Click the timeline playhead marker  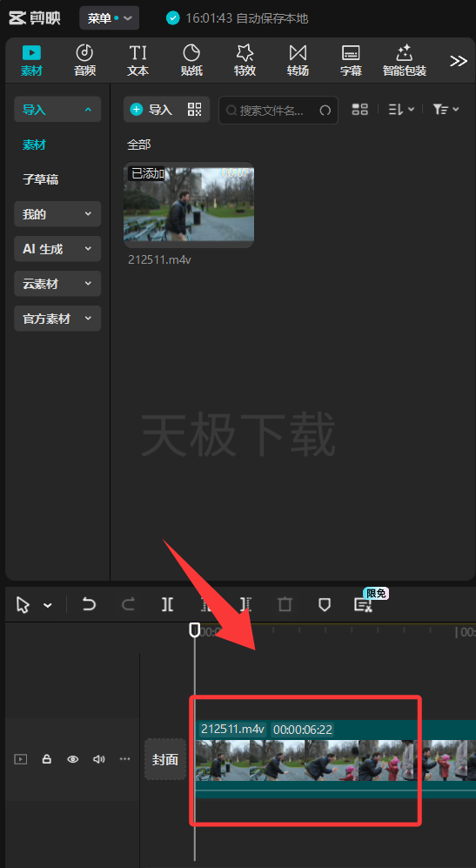[x=194, y=630]
